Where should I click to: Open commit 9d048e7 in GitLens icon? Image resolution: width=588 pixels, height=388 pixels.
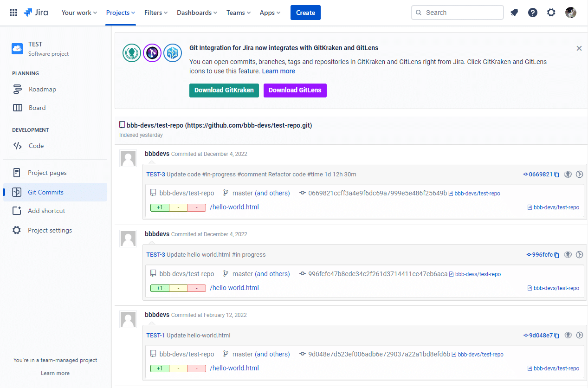click(579, 335)
